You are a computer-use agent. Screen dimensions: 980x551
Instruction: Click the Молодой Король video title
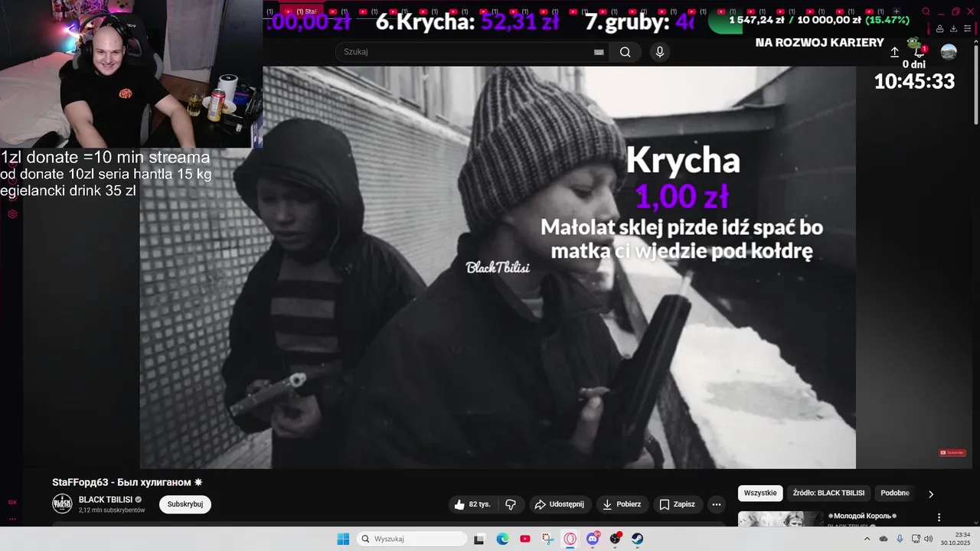(x=862, y=516)
